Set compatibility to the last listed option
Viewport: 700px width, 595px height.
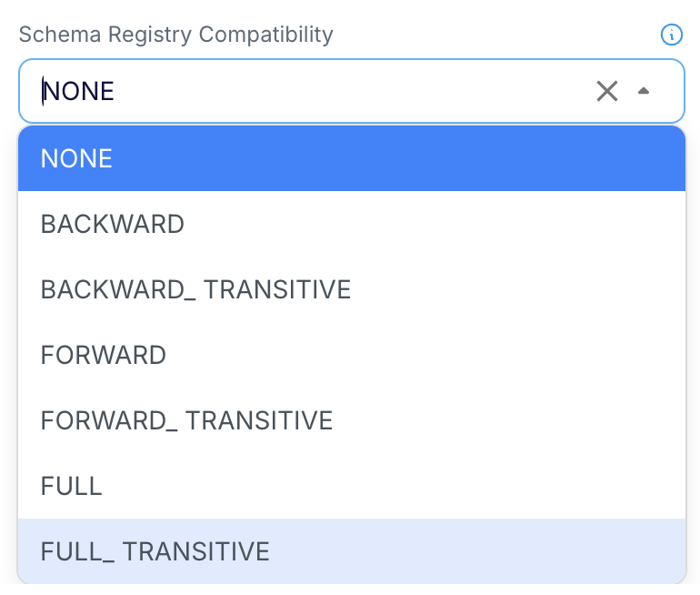[351, 551]
